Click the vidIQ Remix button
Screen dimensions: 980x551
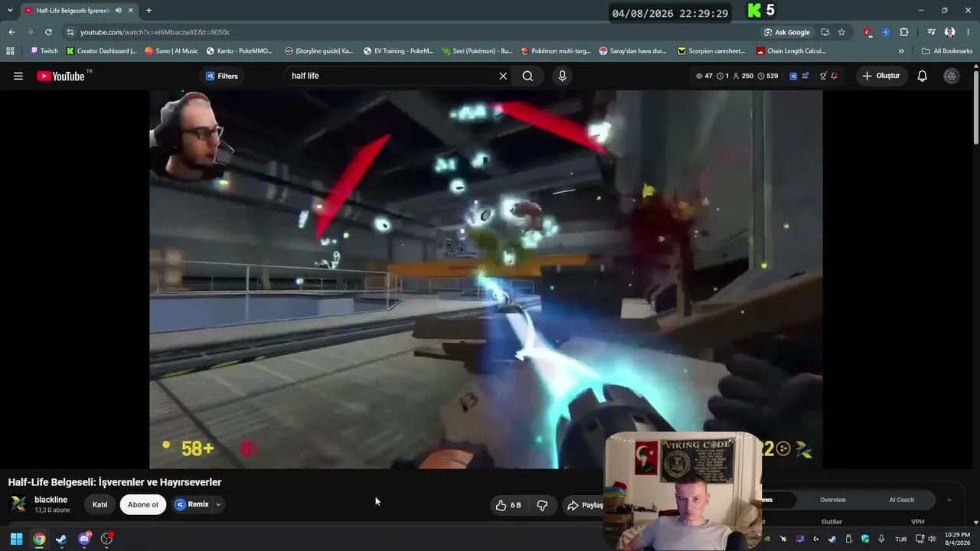point(191,504)
